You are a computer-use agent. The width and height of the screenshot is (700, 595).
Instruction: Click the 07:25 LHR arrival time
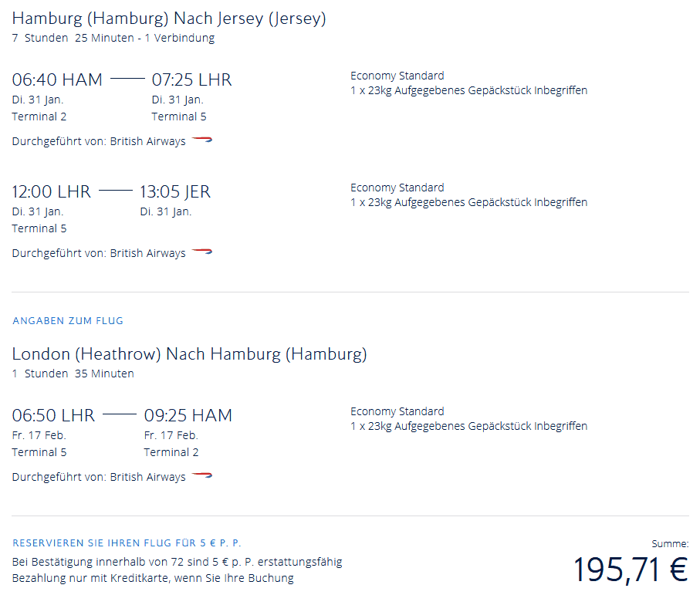191,79
